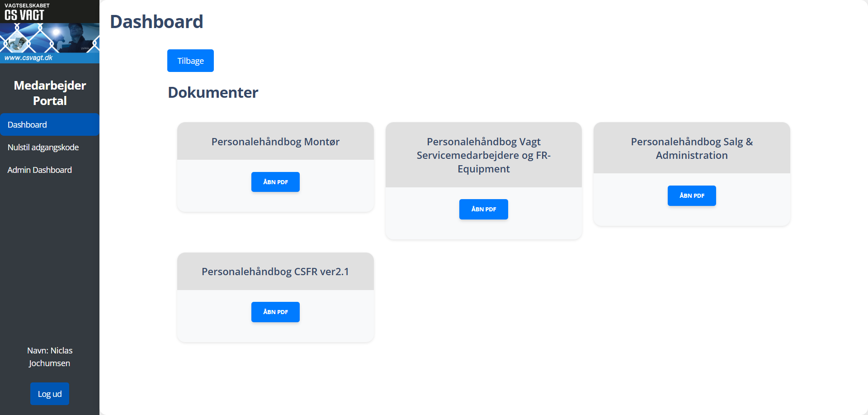The image size is (868, 415).
Task: Open PDF for Personalehåndbog Vagt Servicemedarbejdere
Action: (483, 209)
